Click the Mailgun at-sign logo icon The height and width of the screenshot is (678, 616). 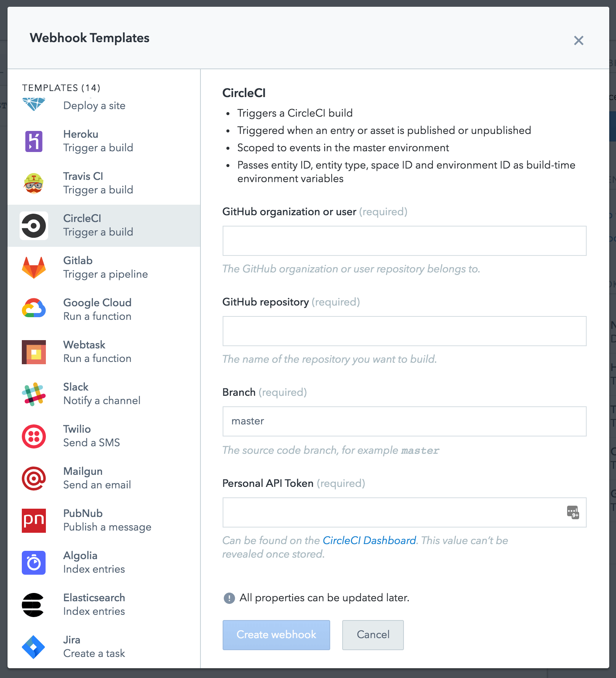point(34,479)
